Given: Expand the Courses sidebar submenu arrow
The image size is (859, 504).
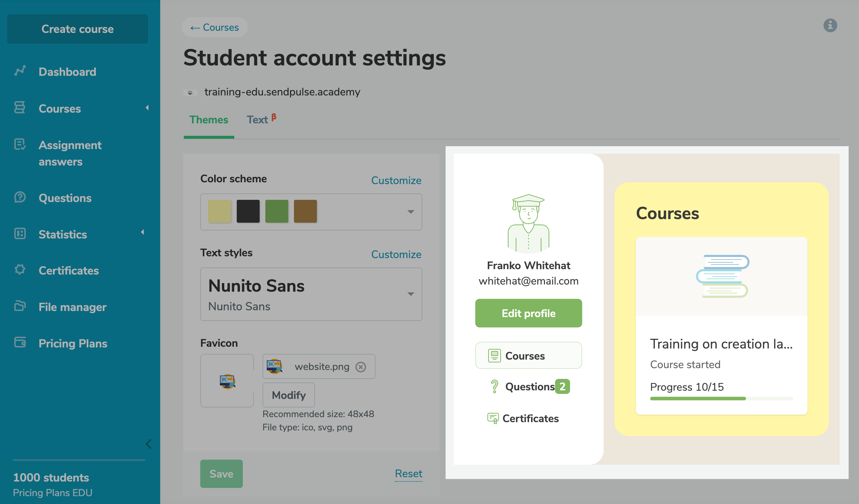Looking at the screenshot, I should tap(147, 108).
